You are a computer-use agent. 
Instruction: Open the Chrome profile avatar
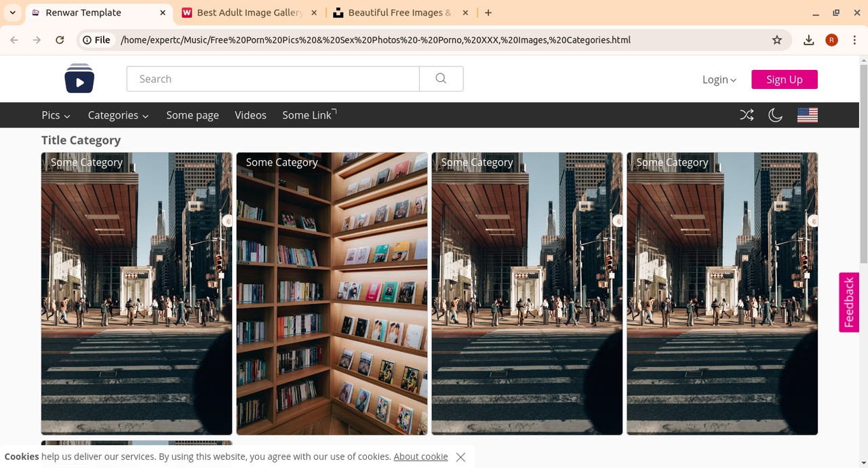click(831, 40)
